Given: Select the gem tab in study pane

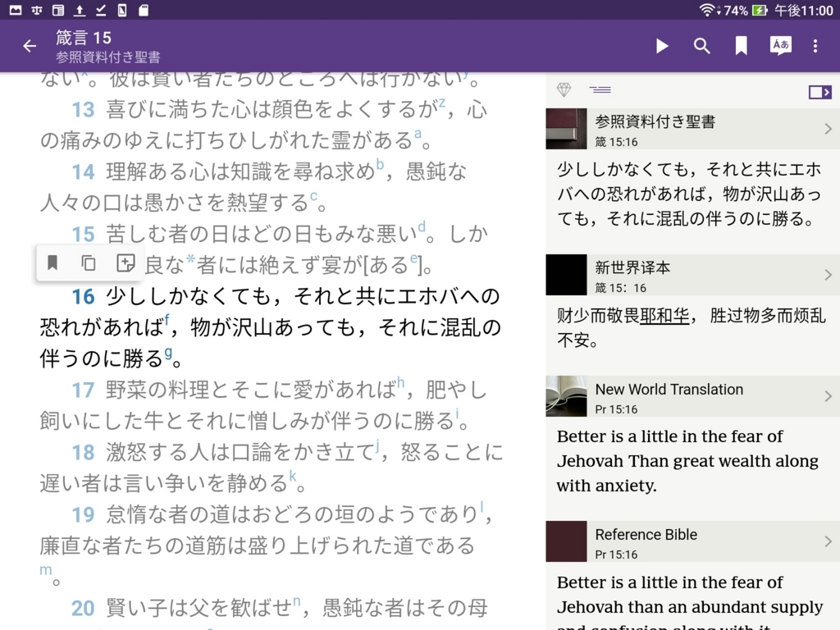Looking at the screenshot, I should [564, 90].
